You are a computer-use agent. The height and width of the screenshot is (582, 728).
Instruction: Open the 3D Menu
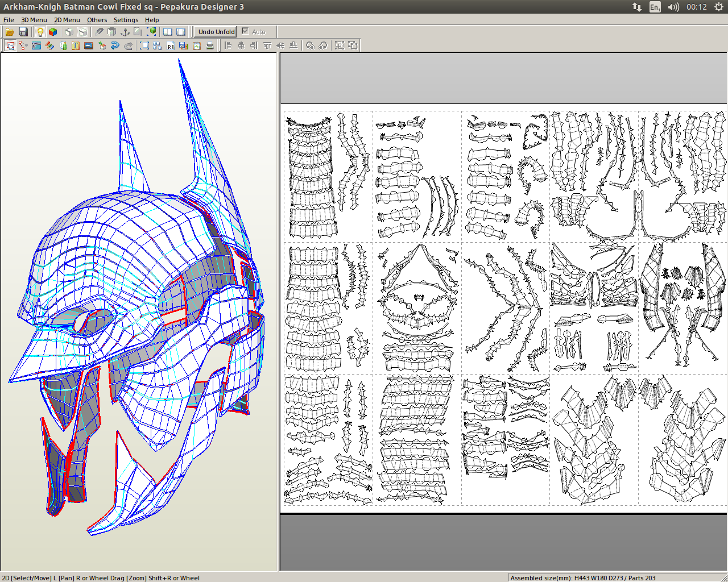tap(34, 20)
